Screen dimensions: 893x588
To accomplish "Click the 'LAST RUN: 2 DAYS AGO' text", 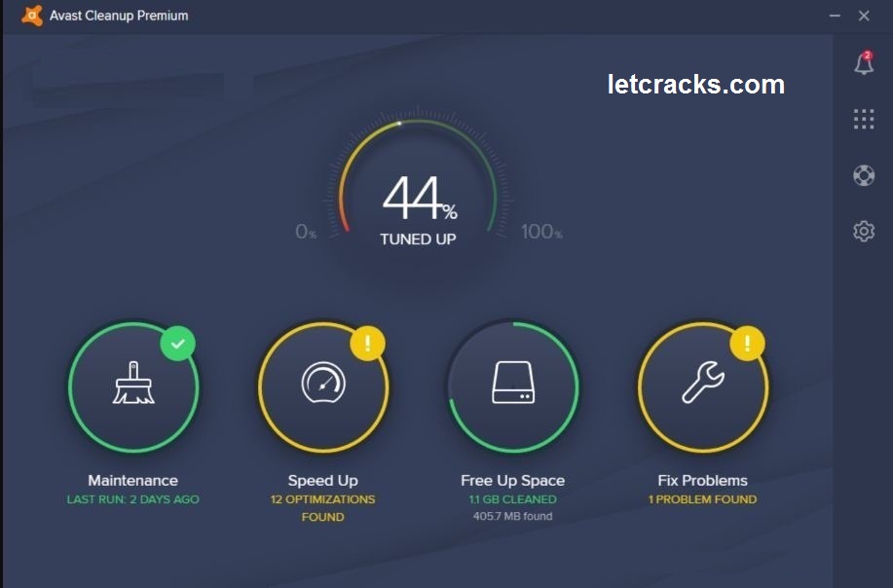I will pyautogui.click(x=132, y=499).
